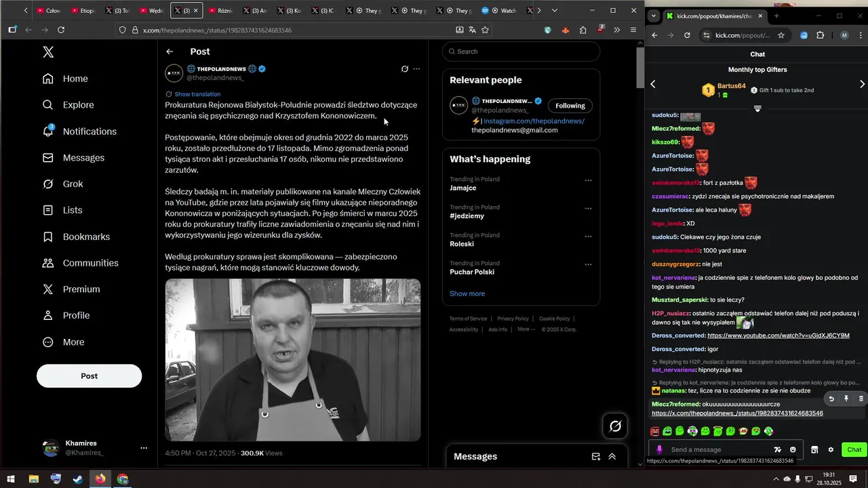
Task: Open the Premium icon in X sidebar
Action: (x=48, y=289)
